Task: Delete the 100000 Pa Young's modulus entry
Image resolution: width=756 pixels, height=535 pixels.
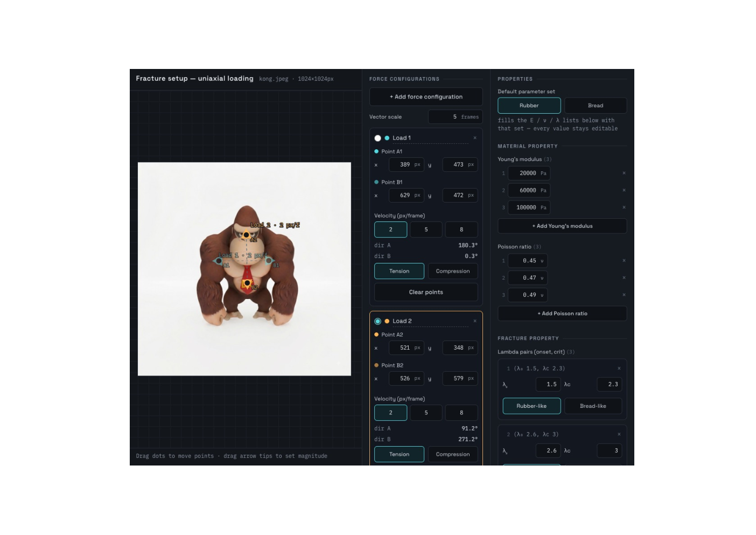Action: 624,207
